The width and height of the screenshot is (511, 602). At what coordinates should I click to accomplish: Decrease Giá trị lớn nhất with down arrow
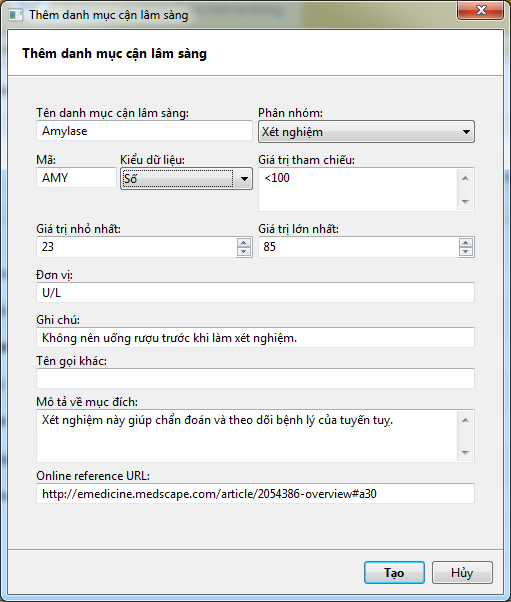click(466, 251)
